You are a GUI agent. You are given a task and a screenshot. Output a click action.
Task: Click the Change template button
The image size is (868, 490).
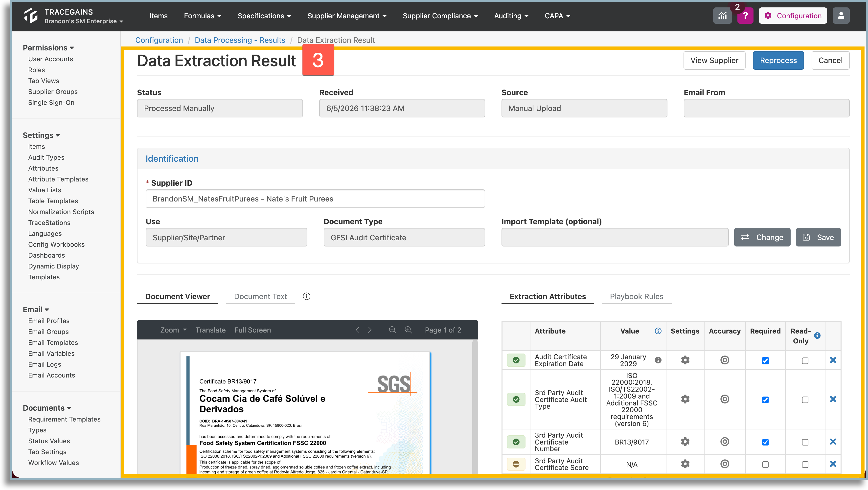[x=762, y=237]
